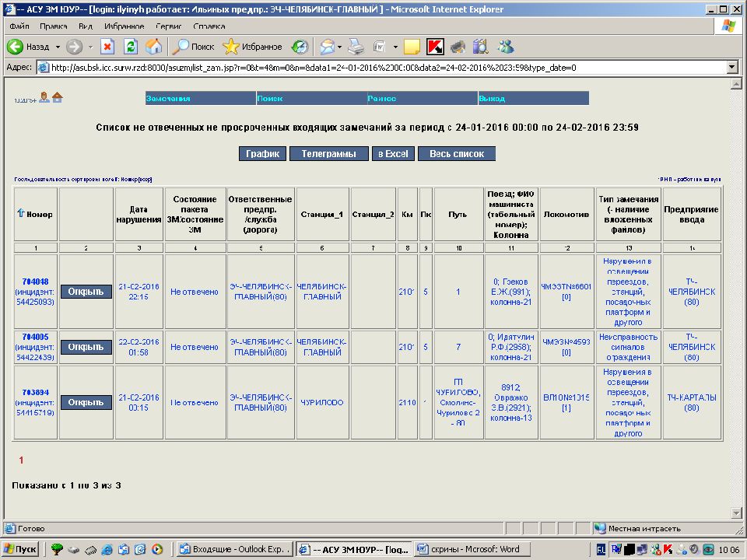The image size is (747, 560).
Task: Open record number link 704048
Action: 35,282
